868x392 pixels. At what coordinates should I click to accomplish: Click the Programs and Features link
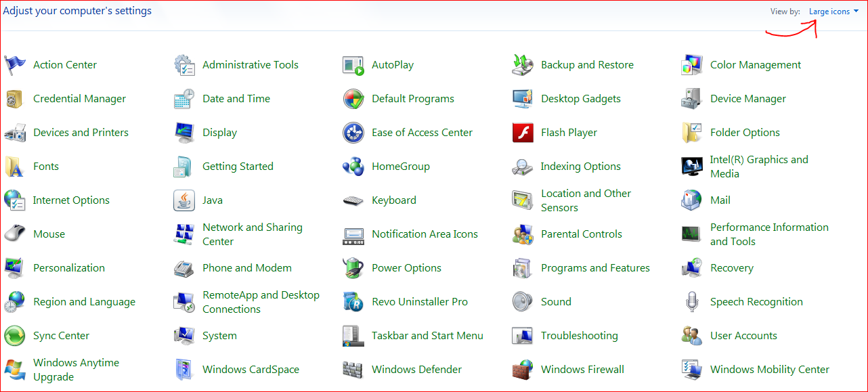(x=595, y=267)
